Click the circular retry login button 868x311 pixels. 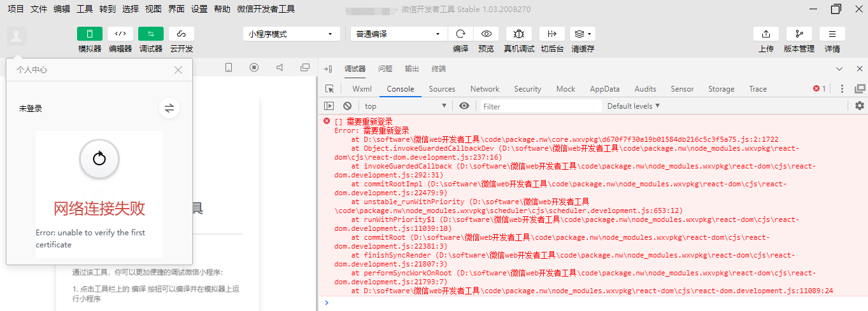(99, 159)
